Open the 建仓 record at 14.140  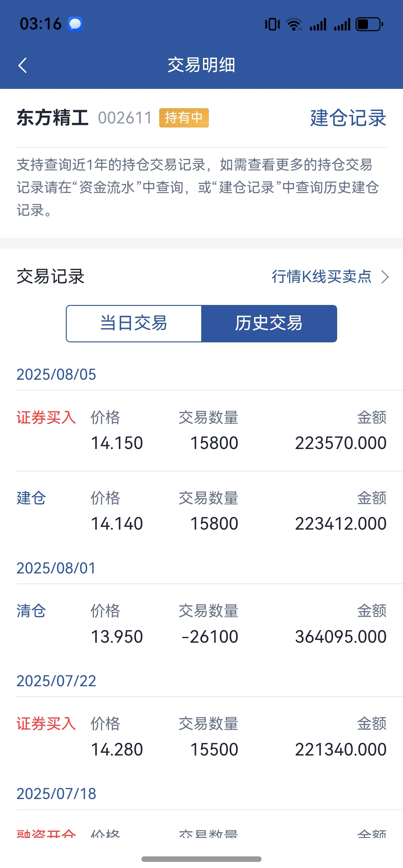tap(201, 511)
